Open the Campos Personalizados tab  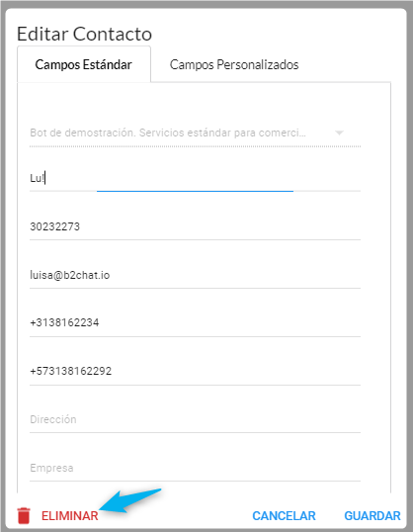pyautogui.click(x=234, y=64)
